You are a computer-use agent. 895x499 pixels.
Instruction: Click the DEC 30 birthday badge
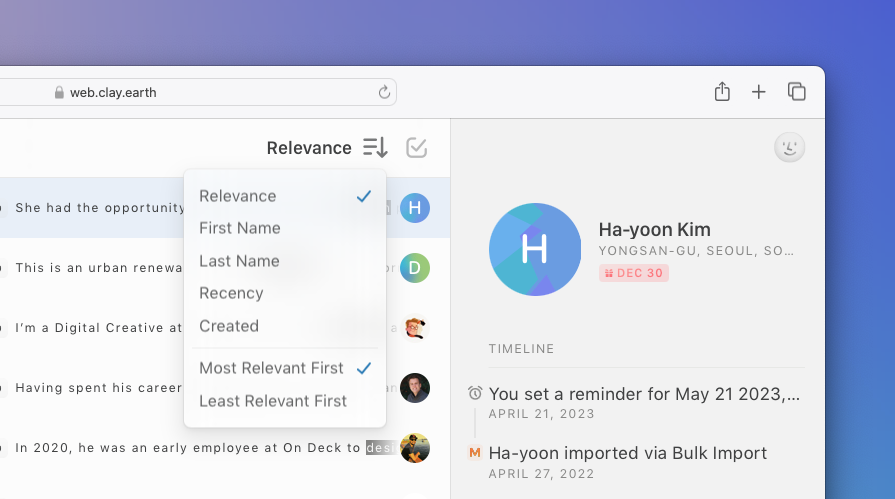coord(634,273)
